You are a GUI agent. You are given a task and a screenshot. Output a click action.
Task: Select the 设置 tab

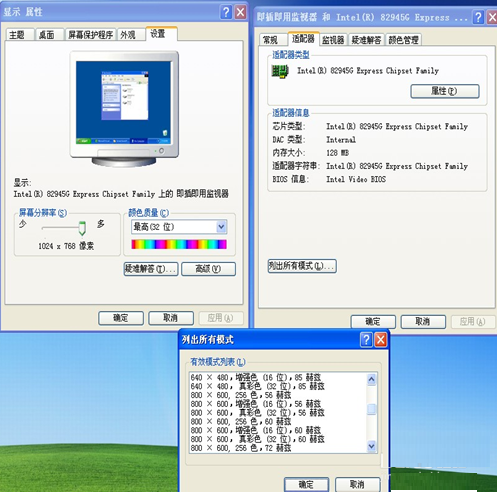click(x=161, y=34)
